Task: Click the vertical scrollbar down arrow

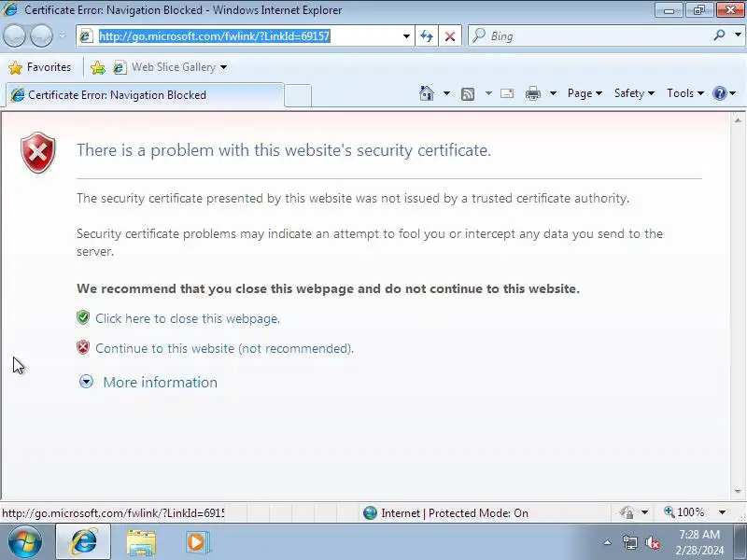Action: pyautogui.click(x=738, y=491)
